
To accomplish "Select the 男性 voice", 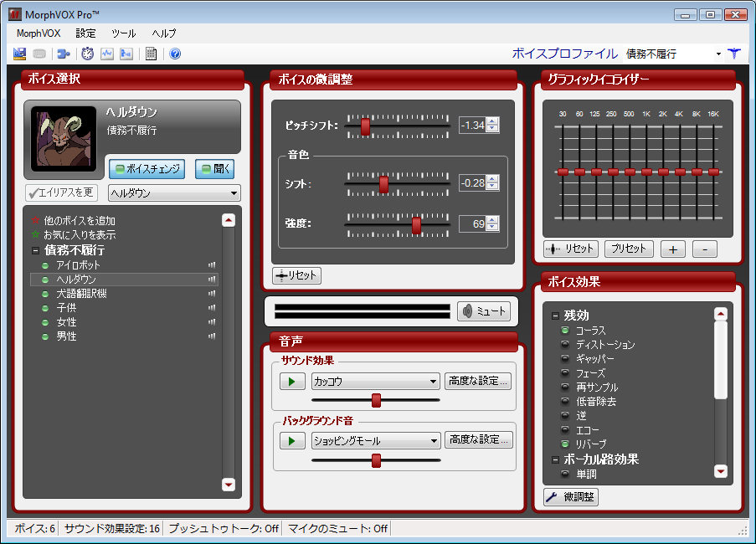I will tap(66, 336).
